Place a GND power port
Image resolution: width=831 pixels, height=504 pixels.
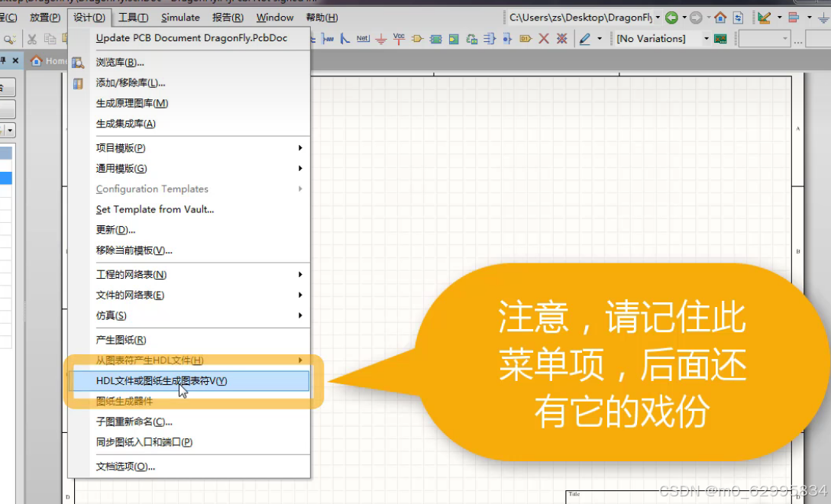click(381, 39)
